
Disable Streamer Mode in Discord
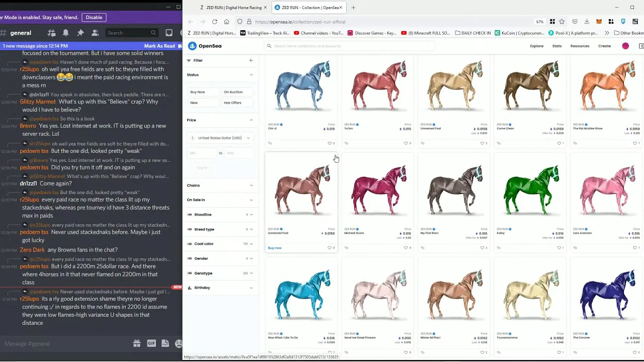(94, 17)
